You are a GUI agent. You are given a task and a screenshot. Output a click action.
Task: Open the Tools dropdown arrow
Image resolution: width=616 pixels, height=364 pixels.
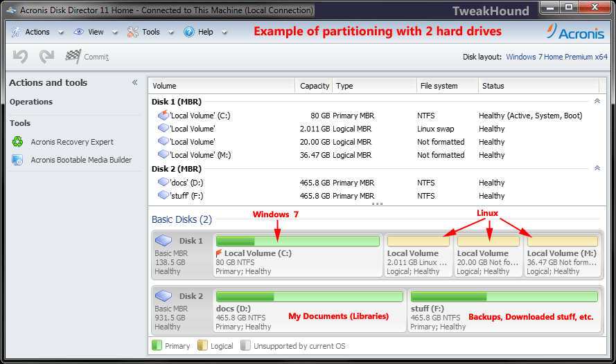[171, 33]
